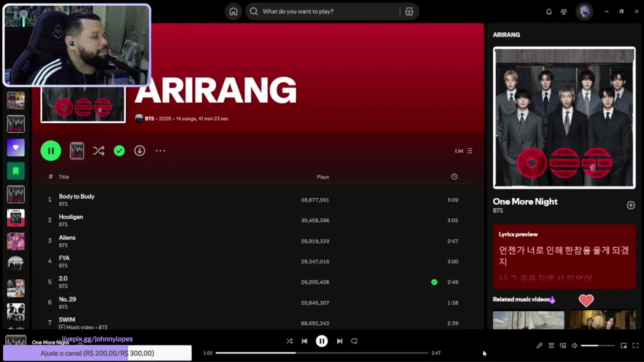This screenshot has width=644, height=362.
Task: Open the BTS artist link under the album title
Action: [149, 119]
